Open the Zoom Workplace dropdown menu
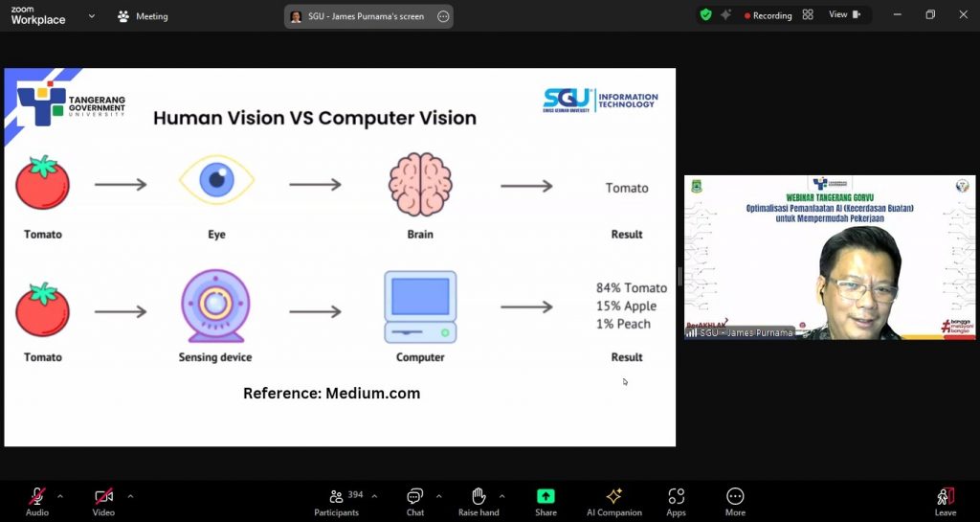This screenshot has width=980, height=522. [92, 15]
